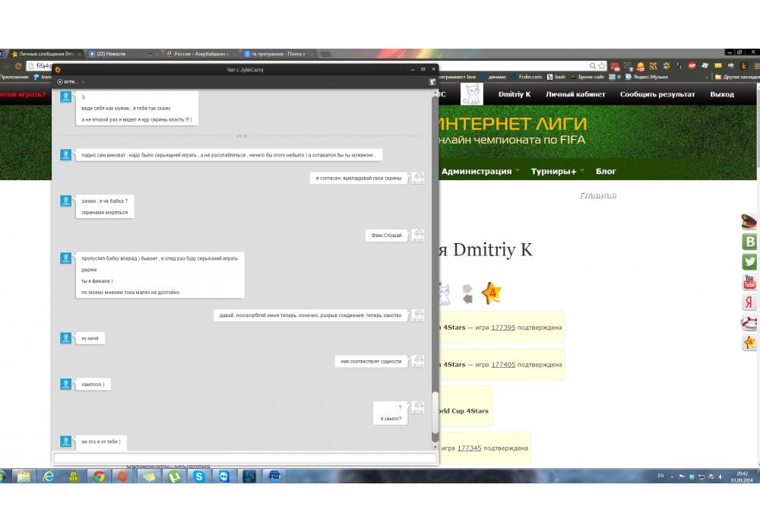The image size is (760, 532).
Task: Open the Yandex icon in sidebar
Action: (x=749, y=302)
